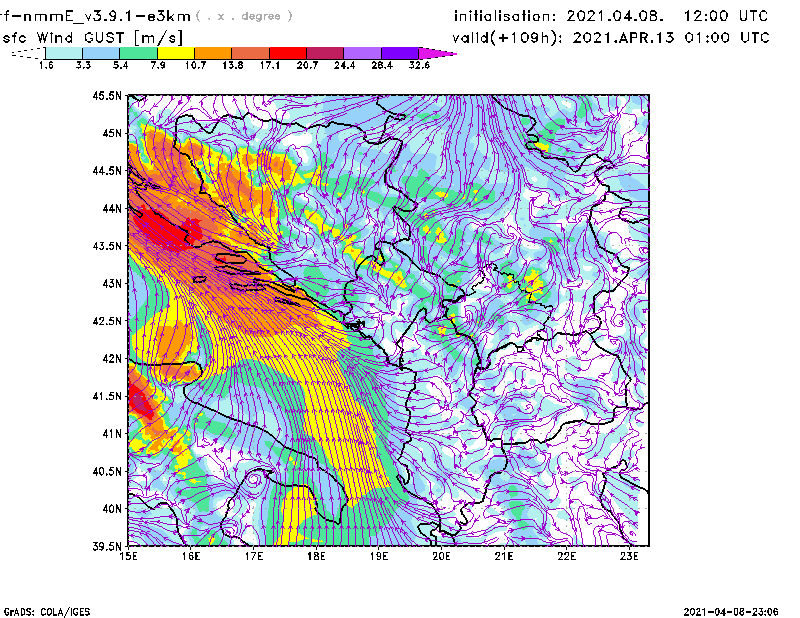The height and width of the screenshot is (618, 800).
Task: Click the 20E longitude label
Action: pos(441,556)
